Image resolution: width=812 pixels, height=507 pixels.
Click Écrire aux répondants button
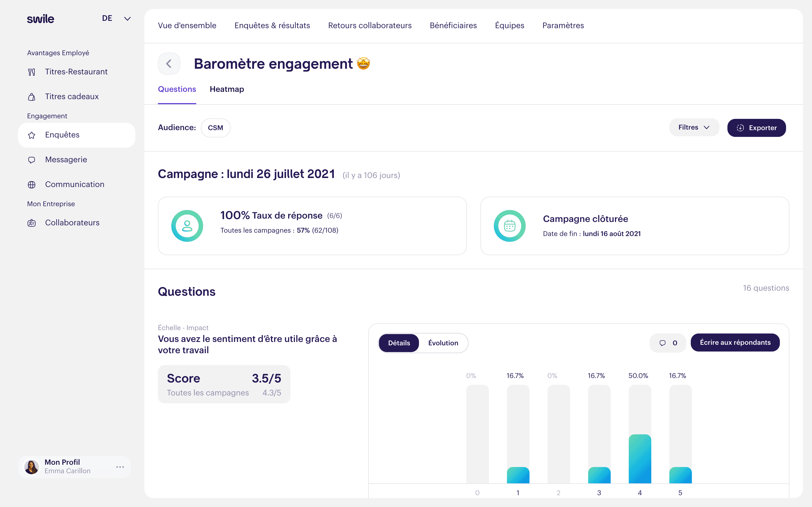(x=735, y=342)
